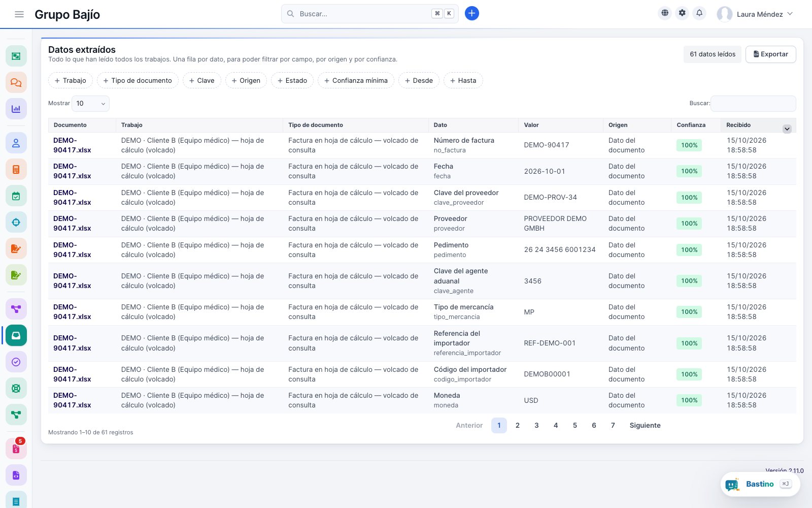Click Laura Méndez user avatar

pos(724,14)
